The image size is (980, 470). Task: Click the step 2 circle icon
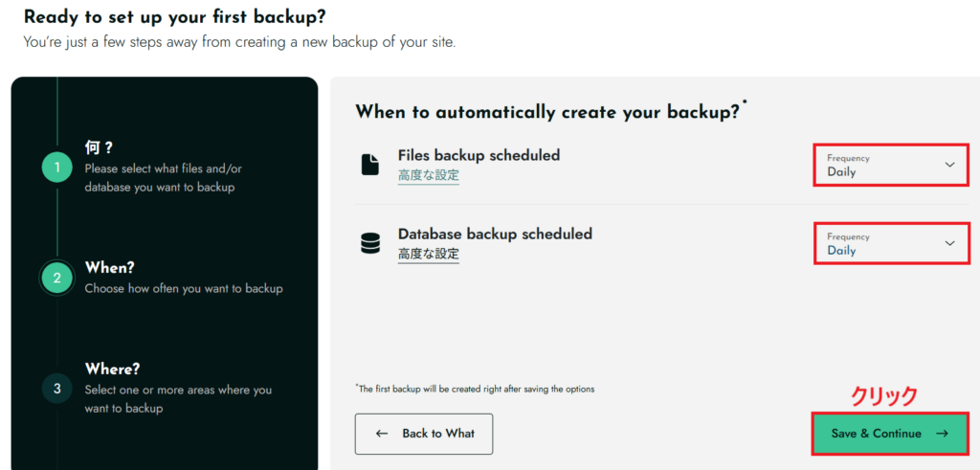(56, 278)
